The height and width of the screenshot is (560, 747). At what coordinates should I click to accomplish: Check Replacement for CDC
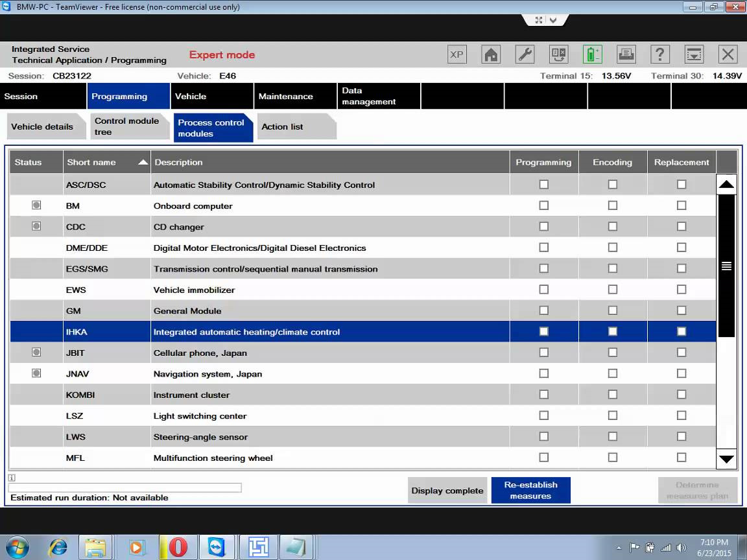[x=682, y=226]
